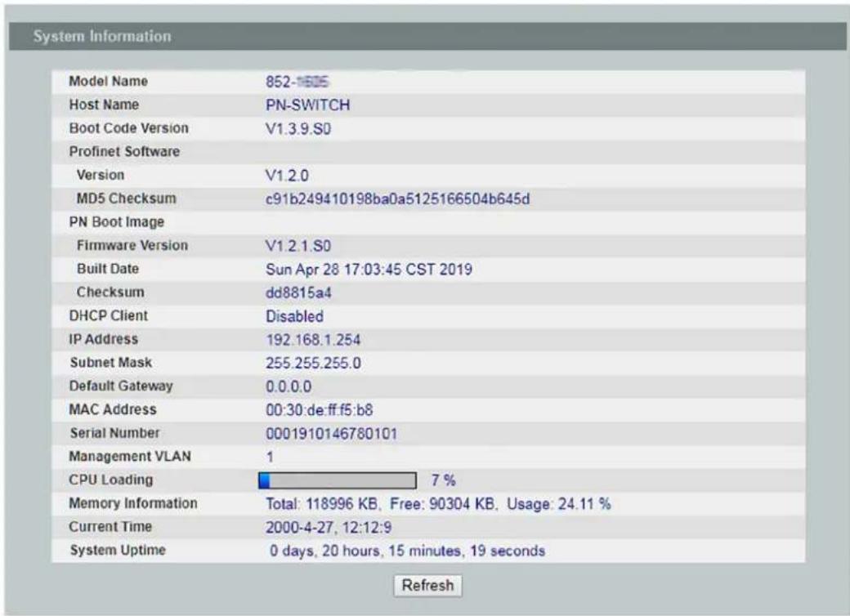Viewport: 850px width, 616px height.
Task: Select Profinet software version V1.2.0
Action: 288,176
